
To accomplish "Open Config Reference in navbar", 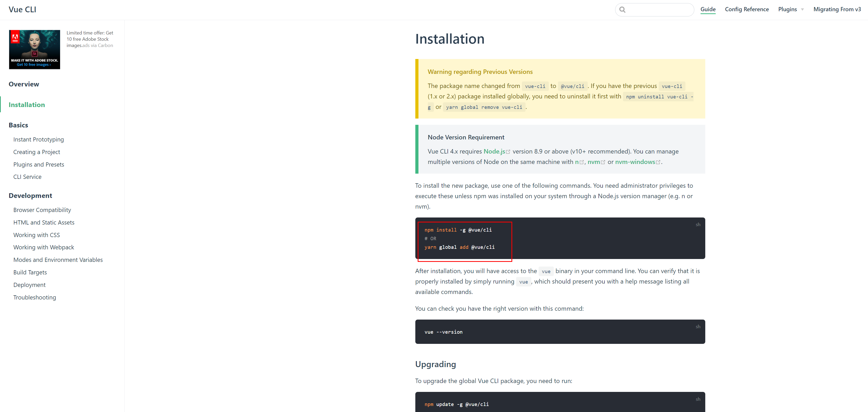I will coord(746,9).
